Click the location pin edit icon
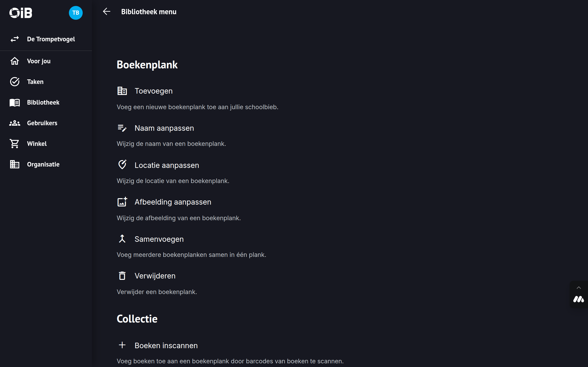Image resolution: width=588 pixels, height=367 pixels. tap(122, 165)
